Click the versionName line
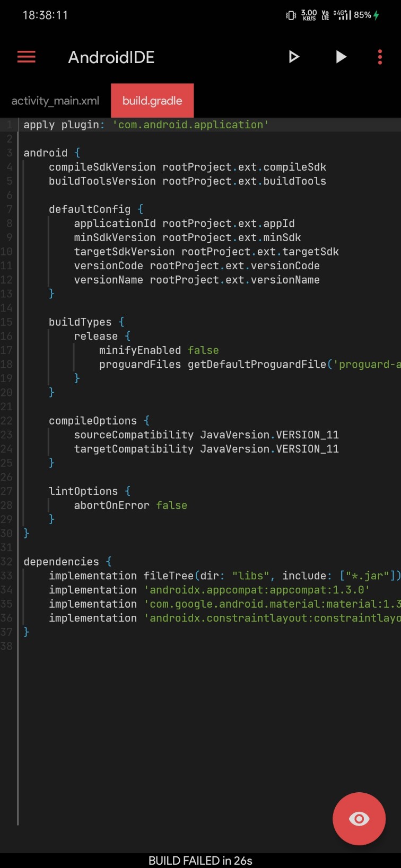Screen dimensions: 401x868 click(x=197, y=280)
